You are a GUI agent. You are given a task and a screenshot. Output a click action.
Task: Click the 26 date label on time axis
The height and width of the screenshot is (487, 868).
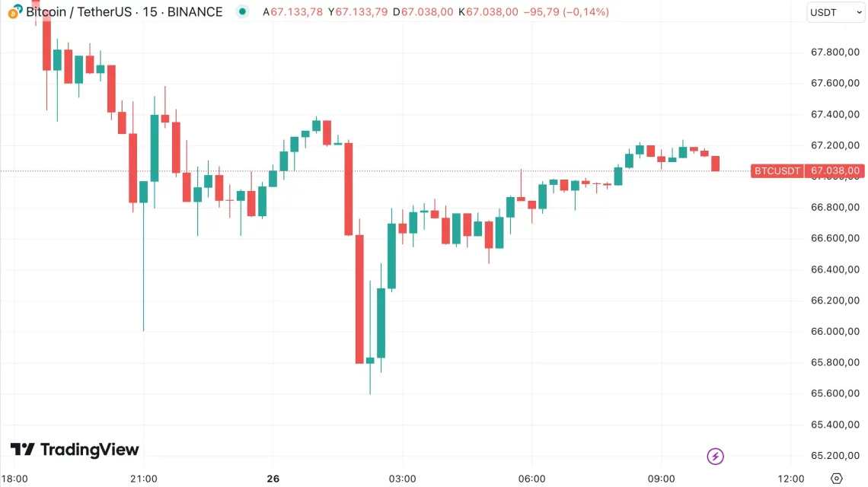(273, 479)
